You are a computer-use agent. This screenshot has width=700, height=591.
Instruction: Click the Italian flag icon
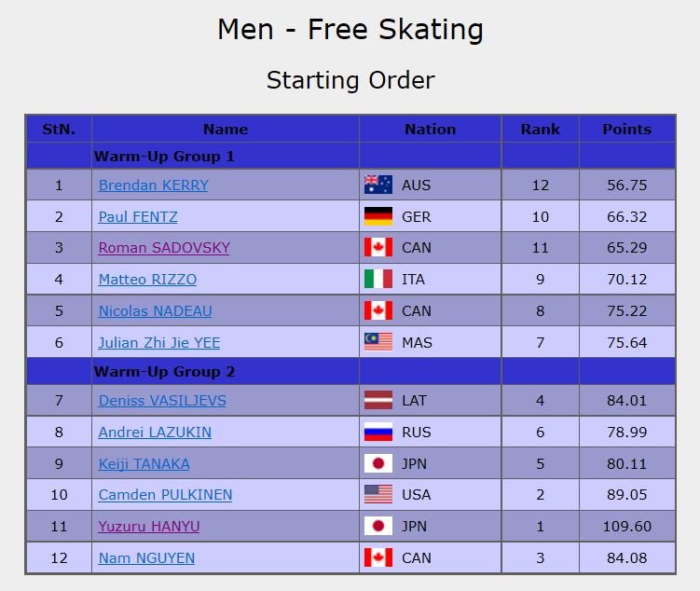(377, 280)
